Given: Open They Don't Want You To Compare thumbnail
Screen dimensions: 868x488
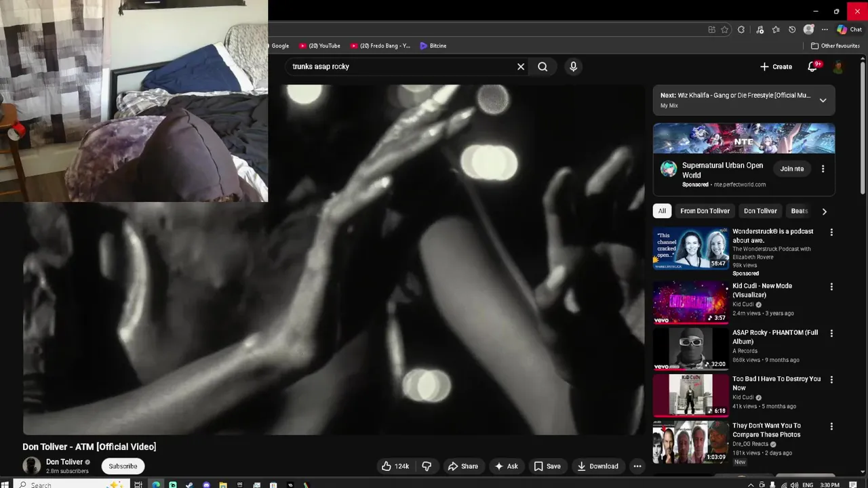Looking at the screenshot, I should pos(690,442).
